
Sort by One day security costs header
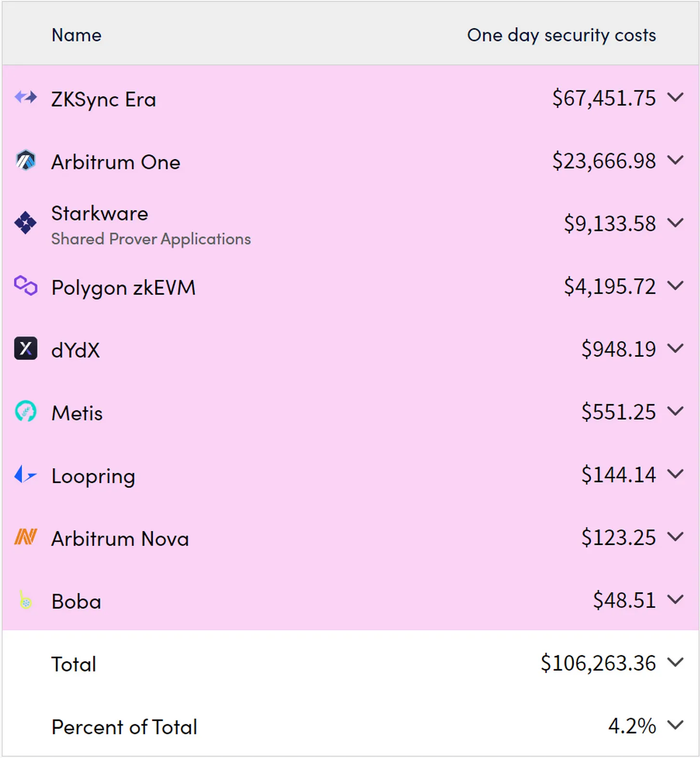(561, 35)
